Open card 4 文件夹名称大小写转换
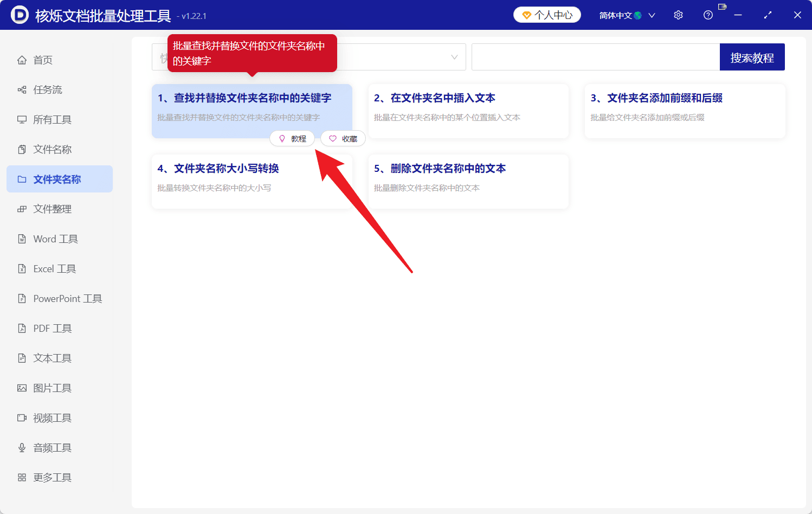This screenshot has width=812, height=514. pos(252,181)
